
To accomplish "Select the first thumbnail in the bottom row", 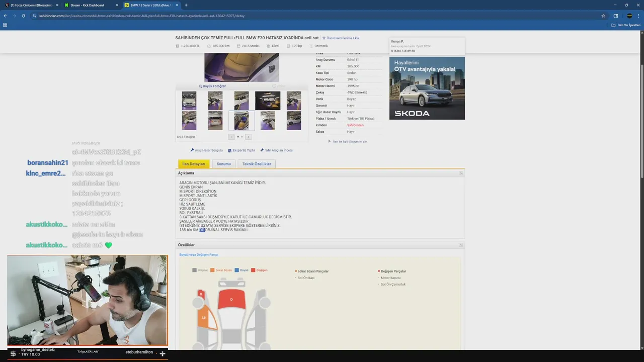I will point(189,121).
